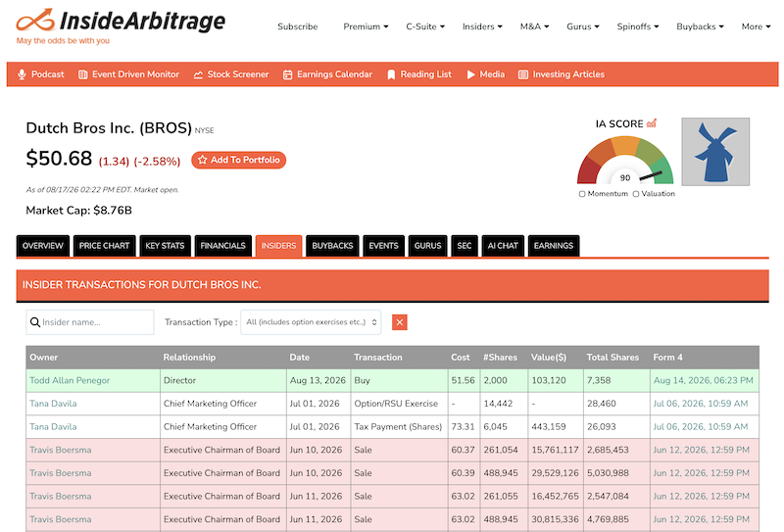The height and width of the screenshot is (532, 784).
Task: Expand the Spinoffs menu
Action: click(x=638, y=26)
